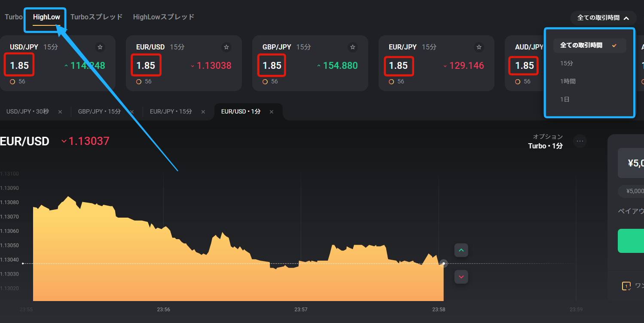This screenshot has height=323, width=644.
Task: Click the one-click order icon
Action: [626, 286]
